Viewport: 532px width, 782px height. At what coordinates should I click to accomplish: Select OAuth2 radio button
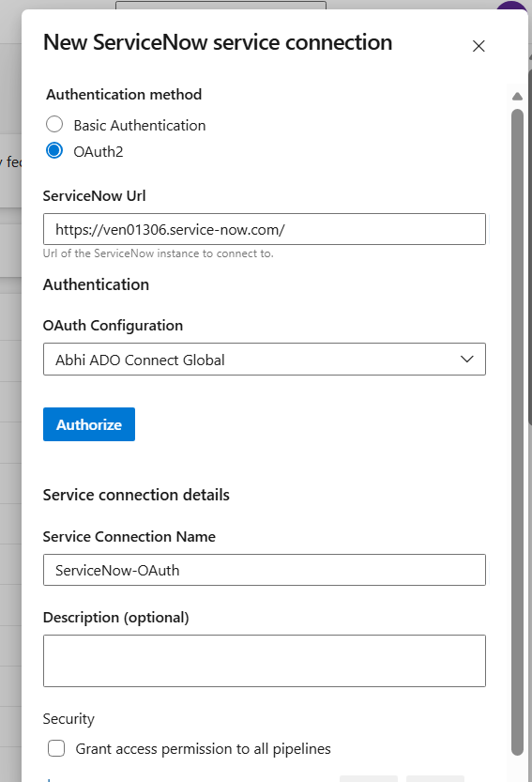54,150
